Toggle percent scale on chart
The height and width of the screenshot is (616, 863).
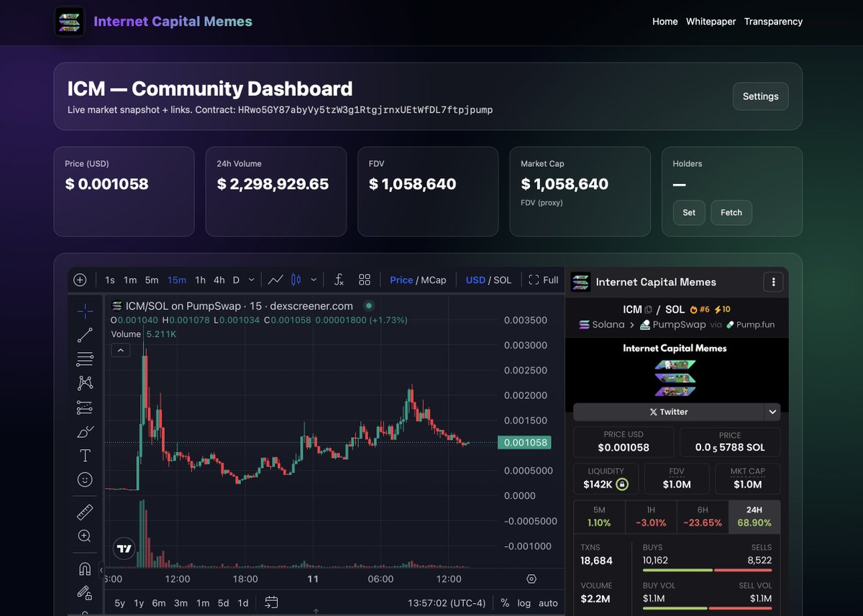click(505, 602)
